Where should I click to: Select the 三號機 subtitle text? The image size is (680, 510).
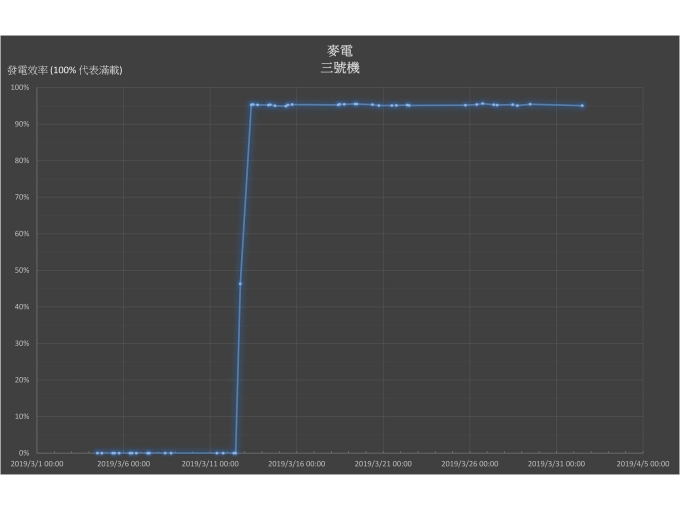(339, 68)
